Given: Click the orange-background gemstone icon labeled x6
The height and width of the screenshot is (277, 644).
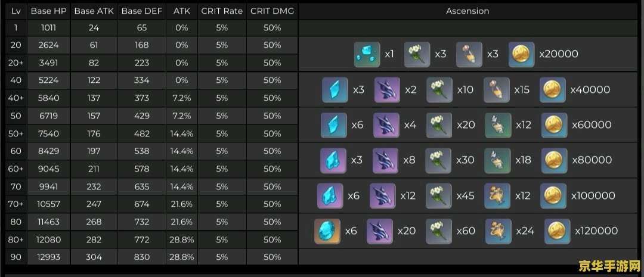Looking at the screenshot, I should (x=327, y=232).
